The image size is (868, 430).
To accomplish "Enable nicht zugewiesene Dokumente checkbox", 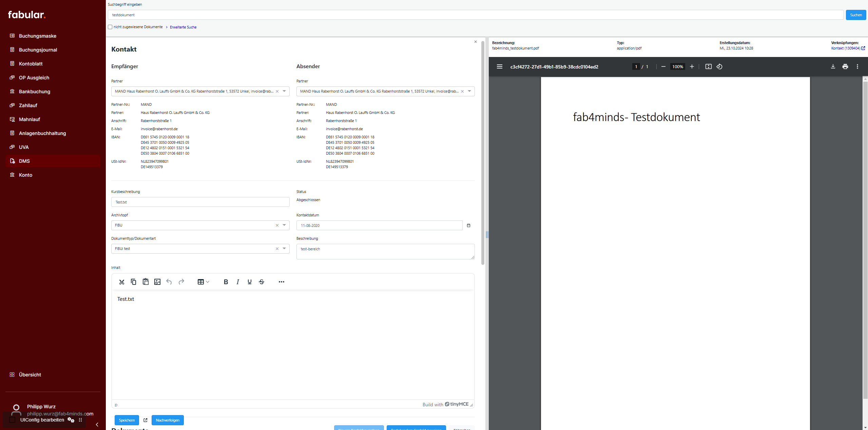I will click(x=110, y=27).
